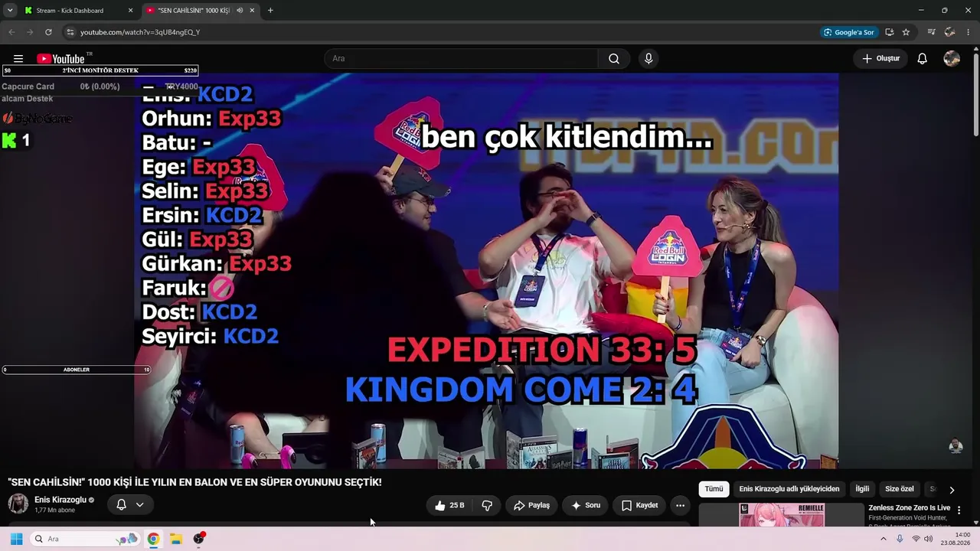Mute the YouTube tab audio icon

tap(240, 11)
